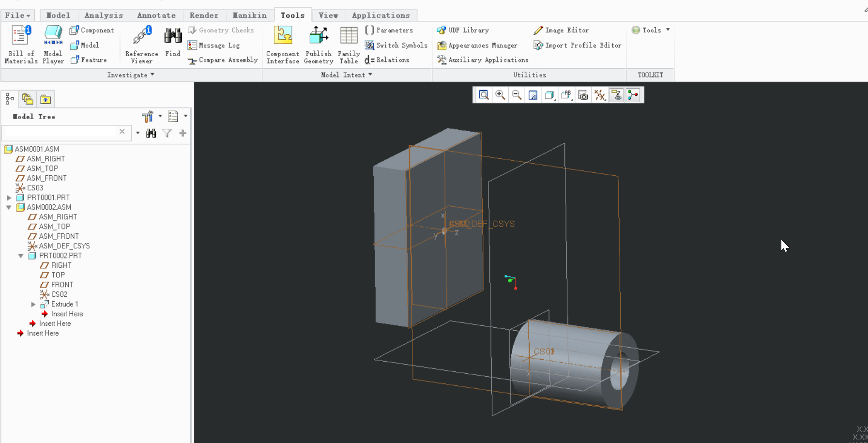Click Feature info button
868x443 pixels.
tap(89, 60)
